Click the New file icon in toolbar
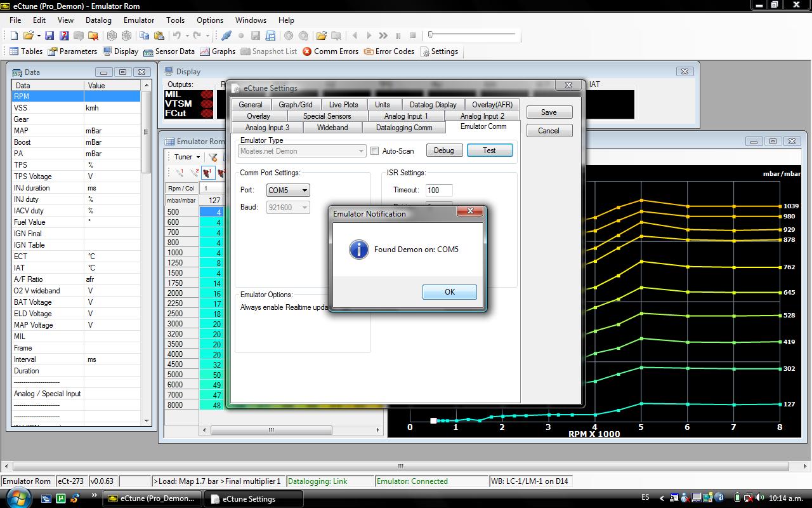The height and width of the screenshot is (508, 812). click(14, 36)
